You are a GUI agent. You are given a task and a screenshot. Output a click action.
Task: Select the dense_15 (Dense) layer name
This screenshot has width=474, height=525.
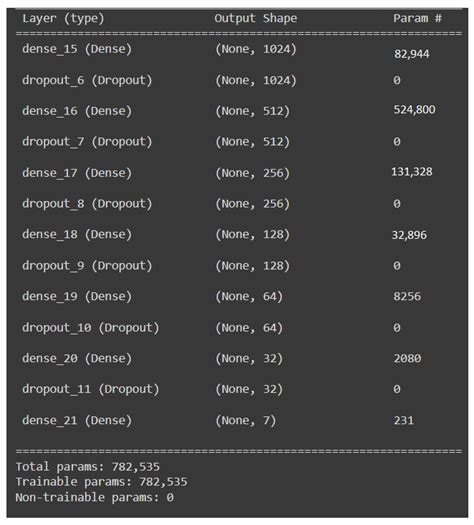77,49
